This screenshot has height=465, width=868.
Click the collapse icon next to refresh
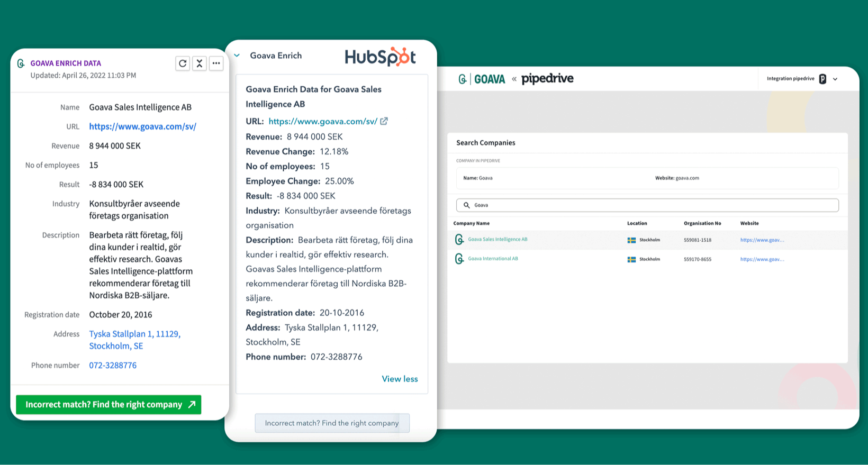pos(200,63)
